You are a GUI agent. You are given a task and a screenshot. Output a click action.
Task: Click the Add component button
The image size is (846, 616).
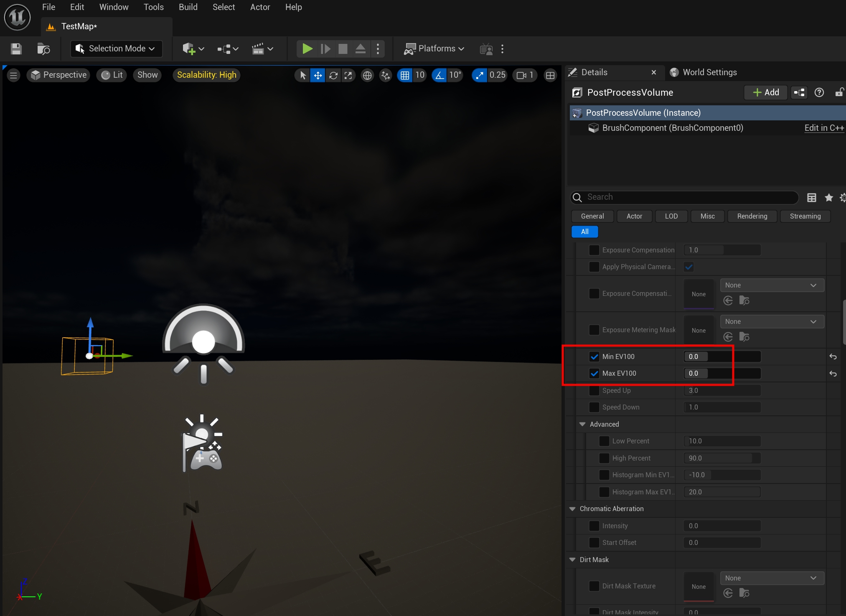pyautogui.click(x=765, y=92)
